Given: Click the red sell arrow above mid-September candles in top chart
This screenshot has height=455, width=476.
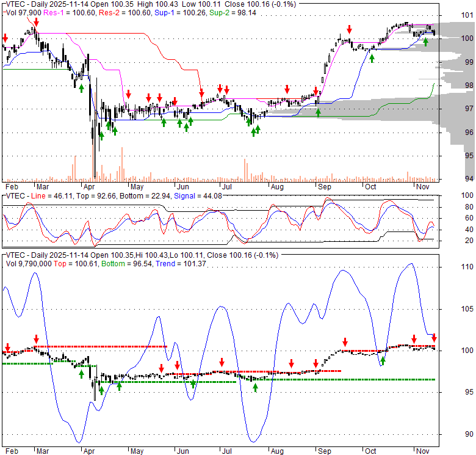Looking at the screenshot, I should 350,29.
